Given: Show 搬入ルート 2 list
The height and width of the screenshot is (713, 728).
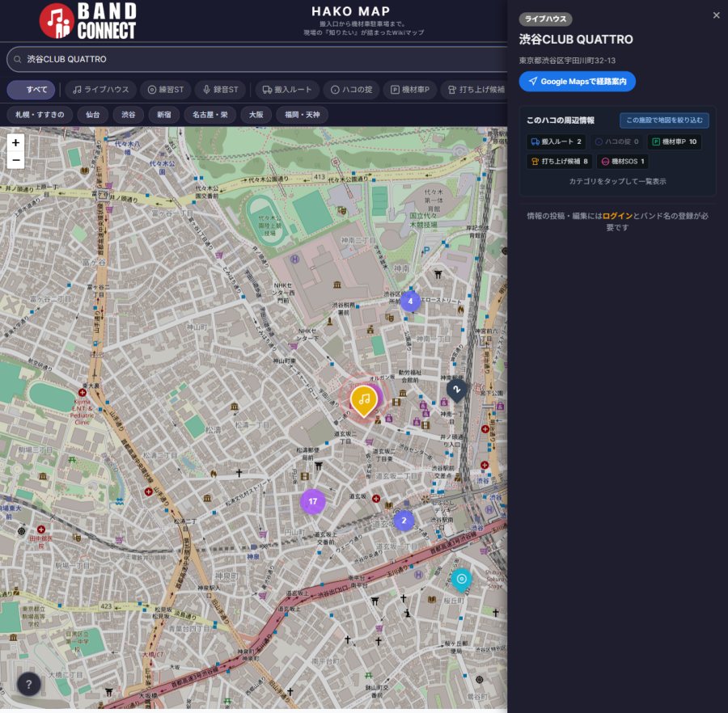Looking at the screenshot, I should click(x=557, y=142).
